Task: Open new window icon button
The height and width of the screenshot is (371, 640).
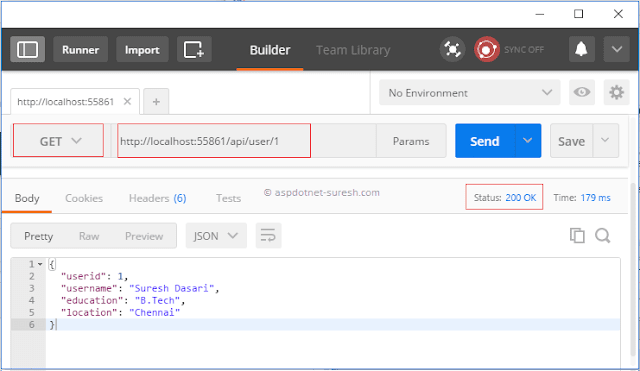Action: pyautogui.click(x=194, y=50)
